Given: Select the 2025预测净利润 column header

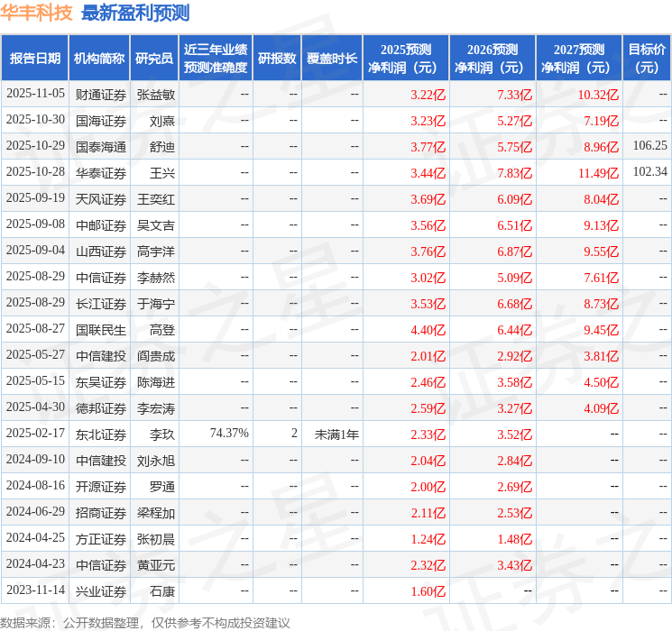Looking at the screenshot, I should click(406, 59).
